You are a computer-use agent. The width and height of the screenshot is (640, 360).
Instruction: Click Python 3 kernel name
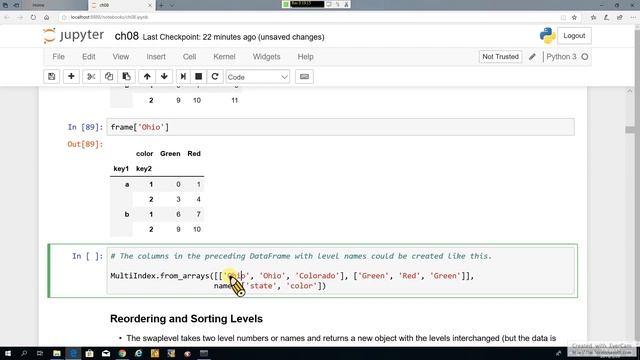pos(561,57)
